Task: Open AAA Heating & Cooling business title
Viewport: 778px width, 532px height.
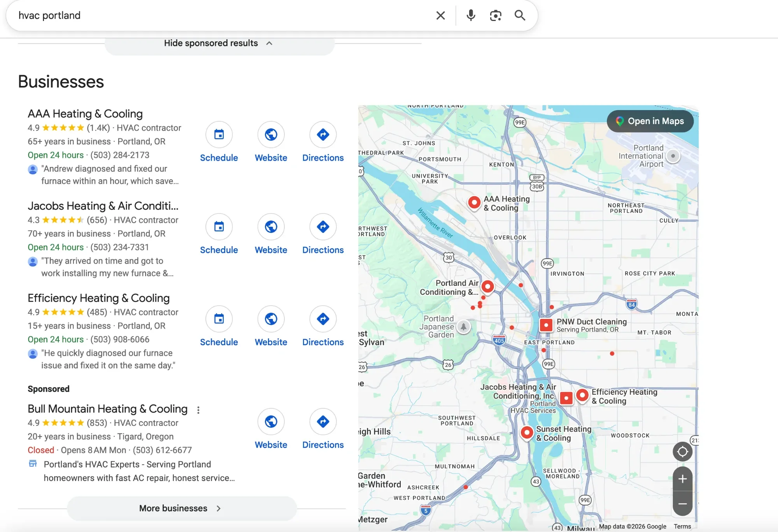Action: (x=85, y=114)
